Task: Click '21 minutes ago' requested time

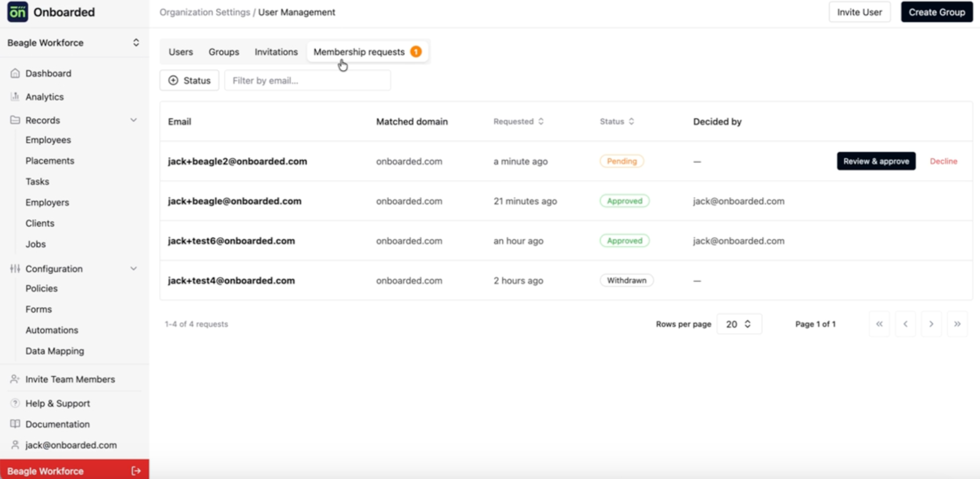Action: [525, 201]
